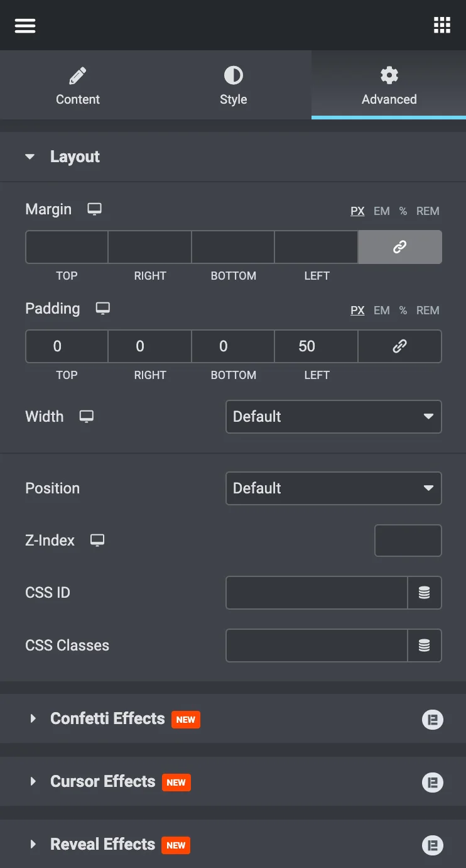Open dynamic tags for CSS ID
Image resolution: width=466 pixels, height=868 pixels.
[x=425, y=593]
